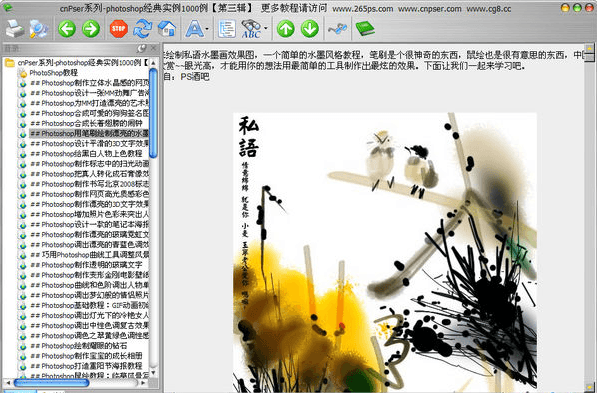Toggle the contents list panel icon
Image resolution: width=597 pixels, height=393 pixels.
coord(227,29)
